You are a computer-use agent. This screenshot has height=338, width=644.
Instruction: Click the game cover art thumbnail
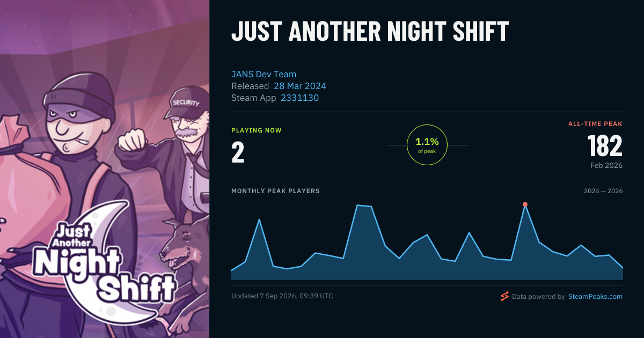point(105,169)
